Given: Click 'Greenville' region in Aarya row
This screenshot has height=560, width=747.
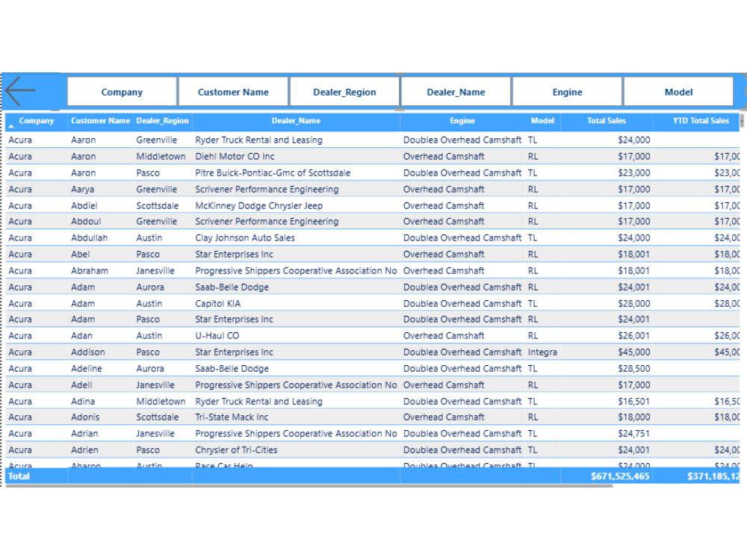Looking at the screenshot, I should click(156, 190).
